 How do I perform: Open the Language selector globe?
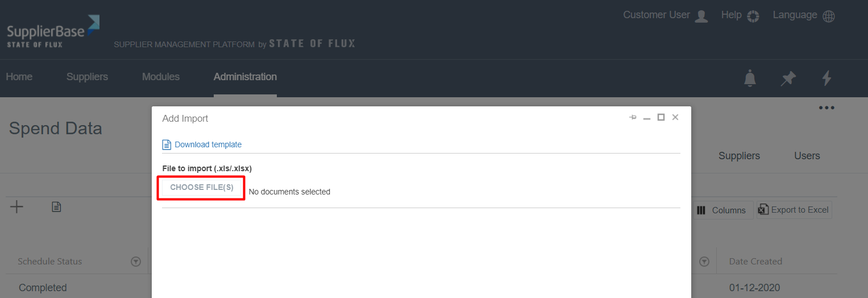pyautogui.click(x=829, y=16)
